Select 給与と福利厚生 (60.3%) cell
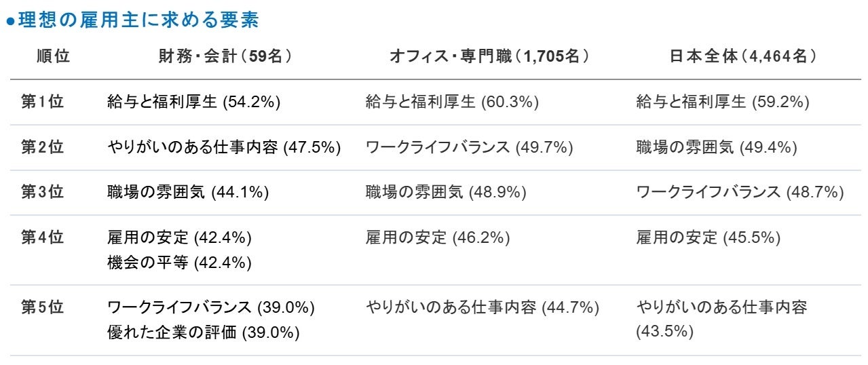This screenshot has height=365, width=868. point(452,102)
